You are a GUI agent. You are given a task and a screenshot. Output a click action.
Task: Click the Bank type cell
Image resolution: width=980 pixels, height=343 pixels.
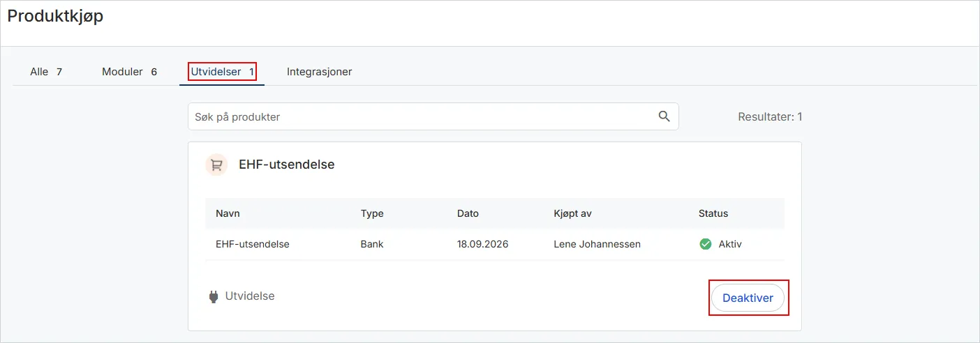372,245
